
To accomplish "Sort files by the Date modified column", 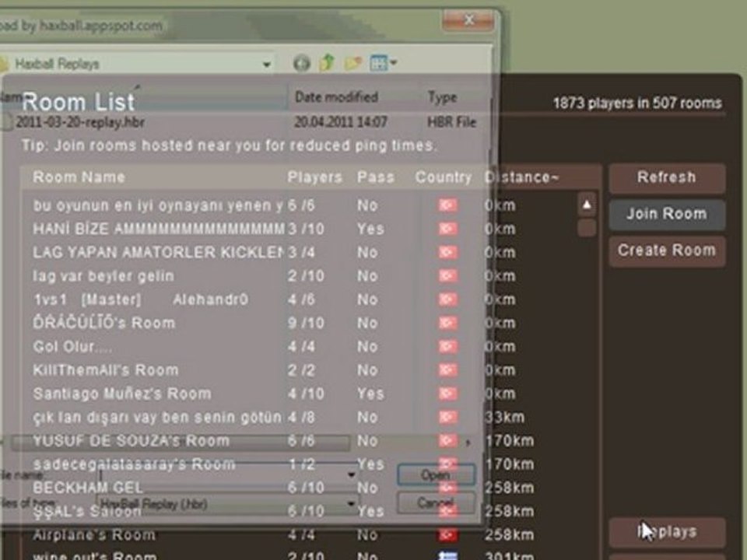I will (336, 97).
